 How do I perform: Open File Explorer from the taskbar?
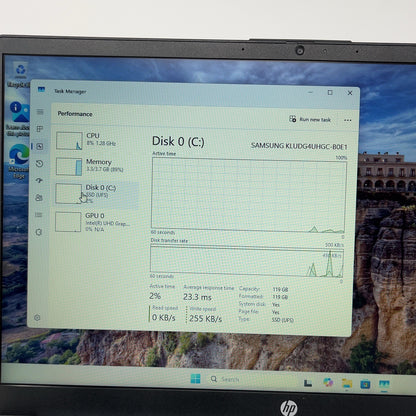[347, 383]
